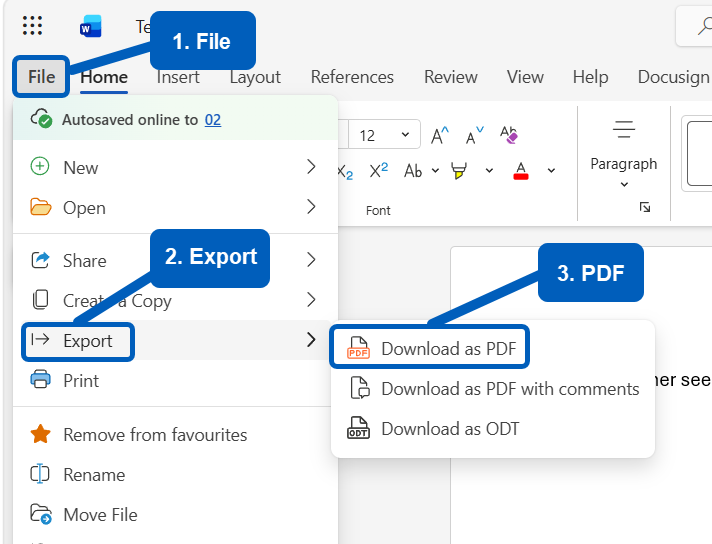
Task: Apply red font colour
Action: 521,171
